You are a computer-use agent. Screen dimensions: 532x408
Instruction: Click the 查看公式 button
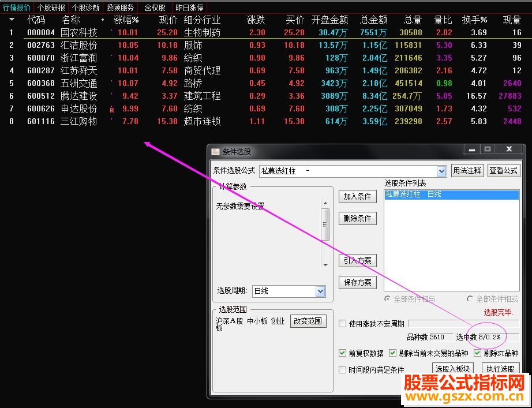point(504,170)
